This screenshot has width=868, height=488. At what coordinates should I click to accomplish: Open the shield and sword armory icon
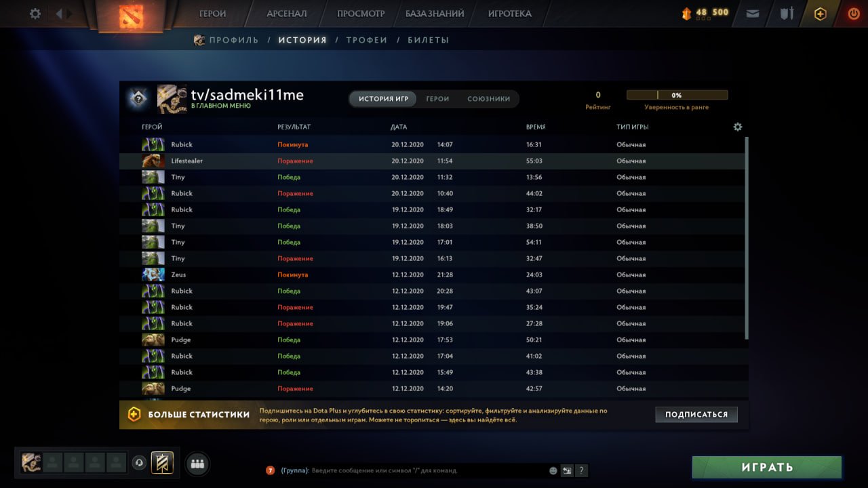[787, 14]
